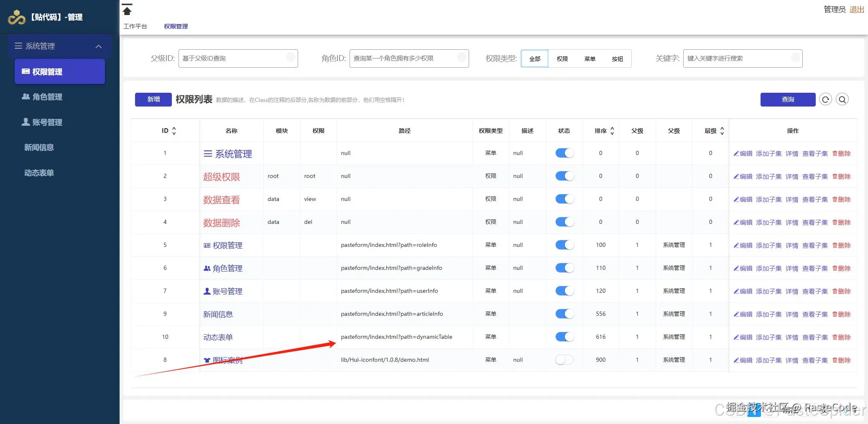Collapse the 系统管理 sidebar menu group
The height and width of the screenshot is (424, 868).
pyautogui.click(x=60, y=46)
